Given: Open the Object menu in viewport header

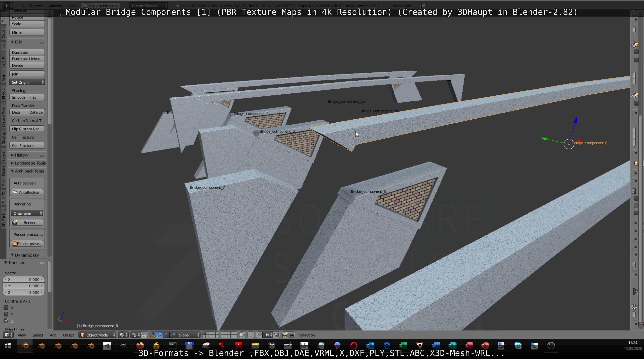Looking at the screenshot, I should tap(68, 335).
